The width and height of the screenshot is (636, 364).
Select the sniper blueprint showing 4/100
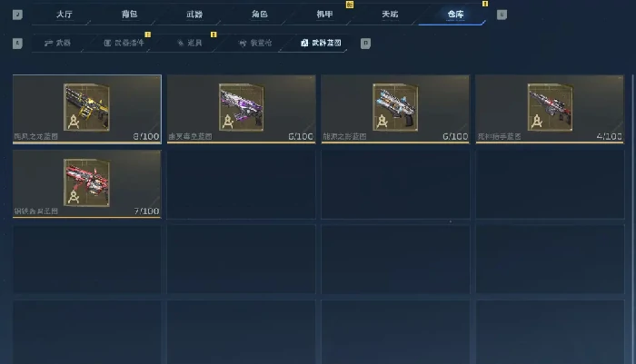550,109
